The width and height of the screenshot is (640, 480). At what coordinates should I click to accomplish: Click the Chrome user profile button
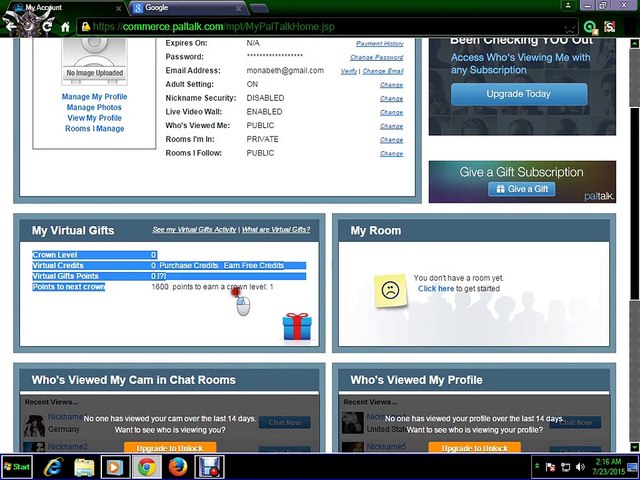point(568,5)
